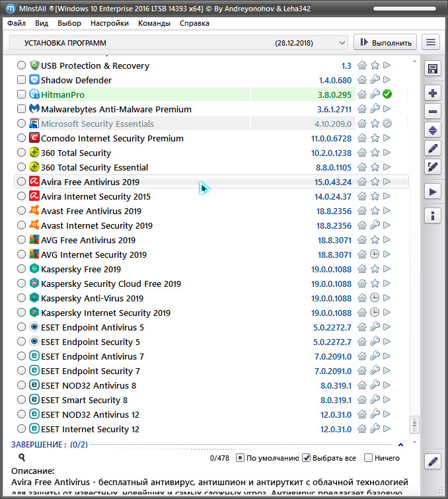Image resolution: width=448 pixels, height=499 pixels.
Task: Click the up-down move arrows icon
Action: [x=433, y=130]
